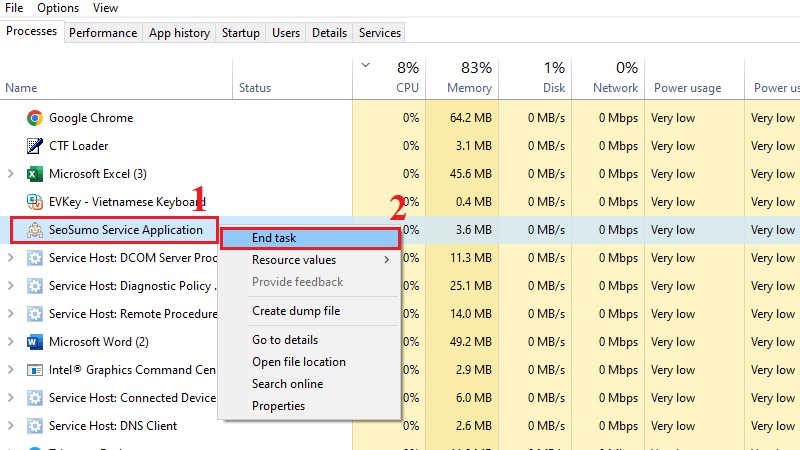Expand Service Host: DCOM Server process group
Screen dimensions: 800x450
(x=11, y=258)
